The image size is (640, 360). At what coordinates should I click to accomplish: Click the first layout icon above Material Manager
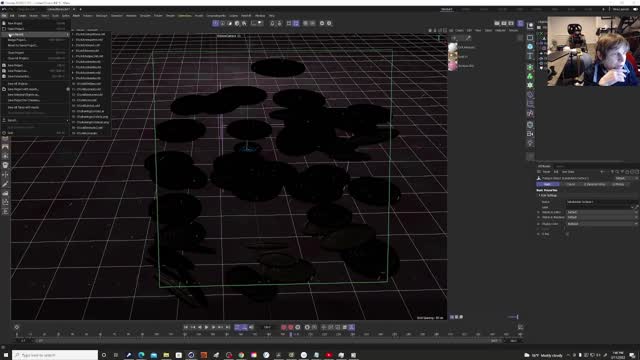tap(497, 23)
